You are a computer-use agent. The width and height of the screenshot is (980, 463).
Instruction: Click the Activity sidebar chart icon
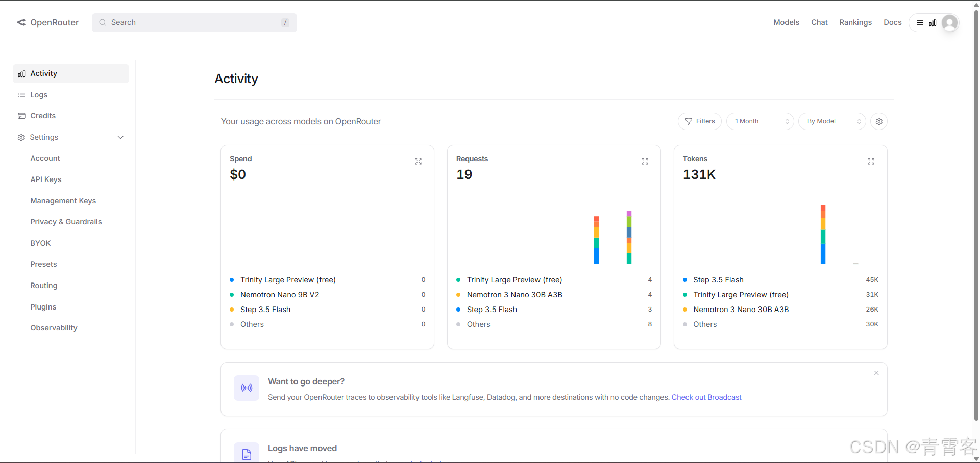tap(21, 74)
